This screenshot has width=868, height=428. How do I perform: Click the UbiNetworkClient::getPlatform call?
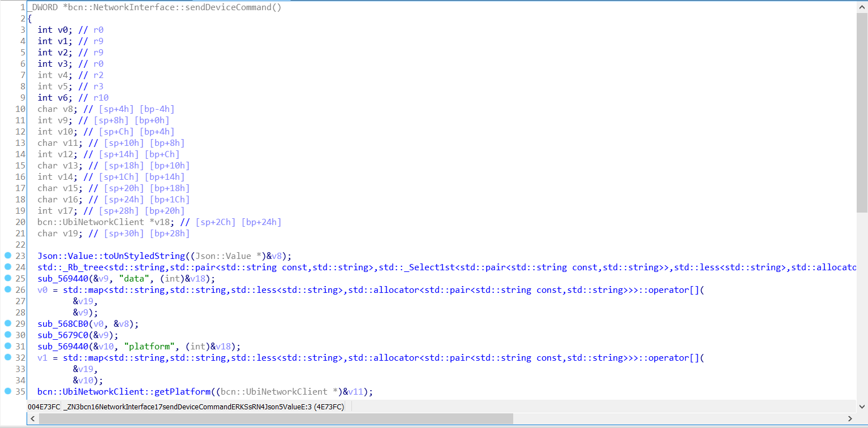205,392
